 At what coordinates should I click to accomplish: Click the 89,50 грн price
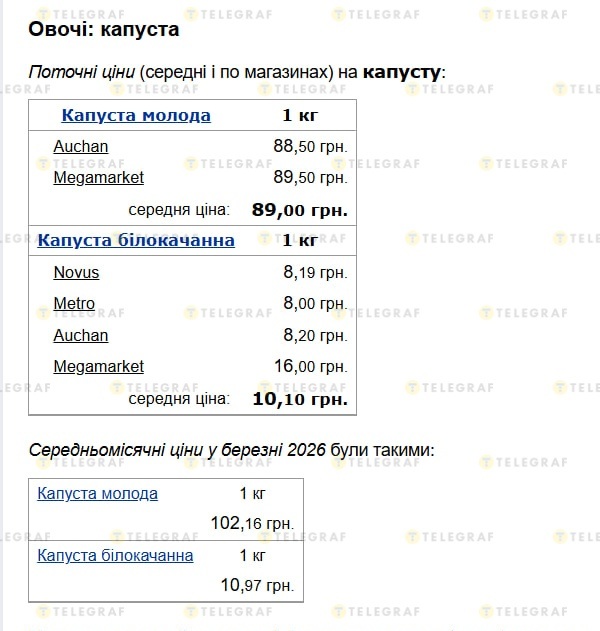[310, 177]
